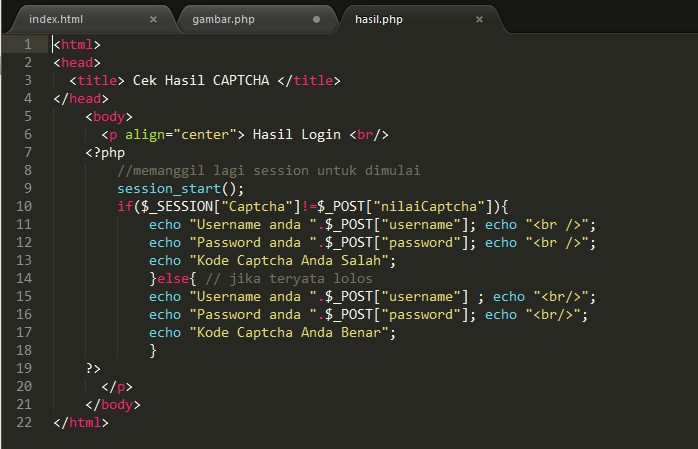Click the '</p>' tag on line 20
Viewport: 698px width, 449px height.
[117, 386]
